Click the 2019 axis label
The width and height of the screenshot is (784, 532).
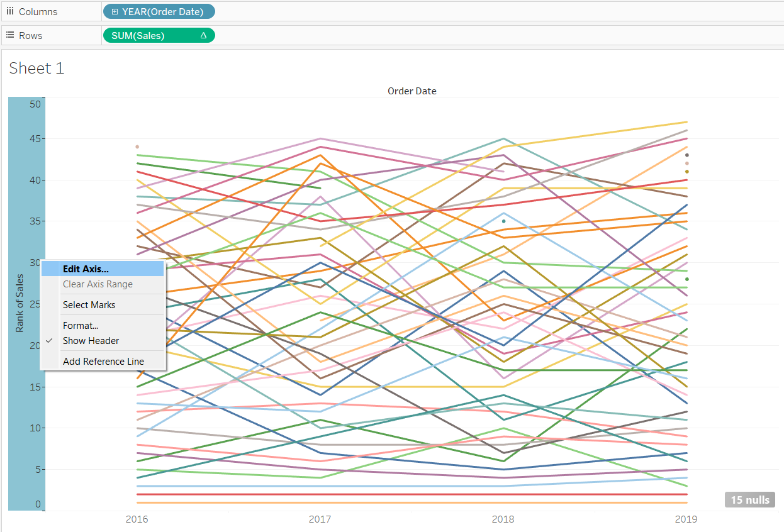point(686,519)
